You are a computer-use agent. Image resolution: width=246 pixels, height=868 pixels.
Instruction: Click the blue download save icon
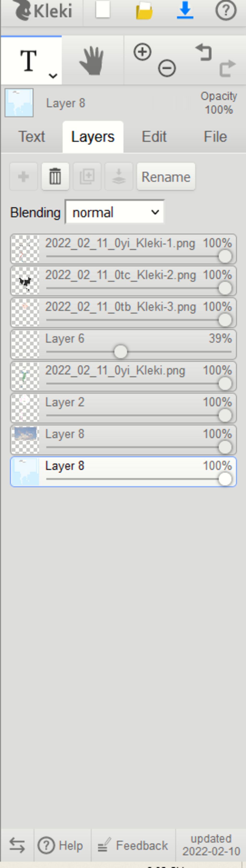click(185, 10)
